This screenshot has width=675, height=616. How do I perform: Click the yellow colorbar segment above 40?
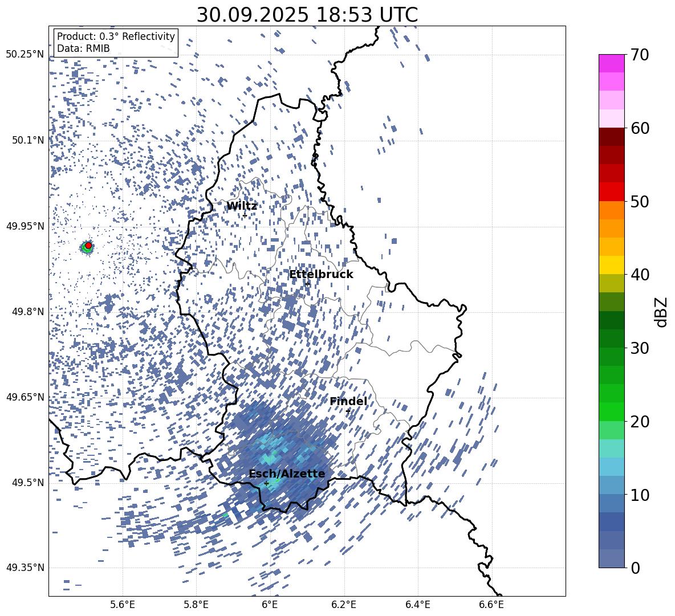[x=611, y=266]
